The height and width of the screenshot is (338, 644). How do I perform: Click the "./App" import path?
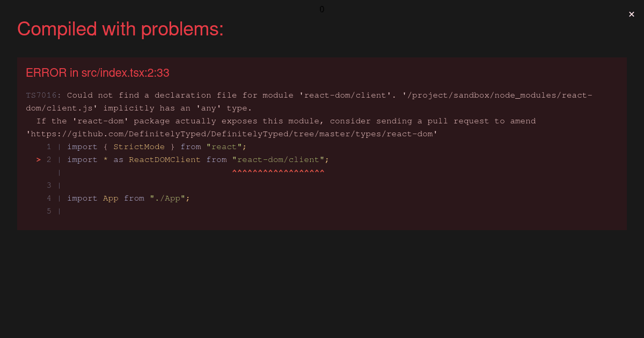(x=167, y=199)
